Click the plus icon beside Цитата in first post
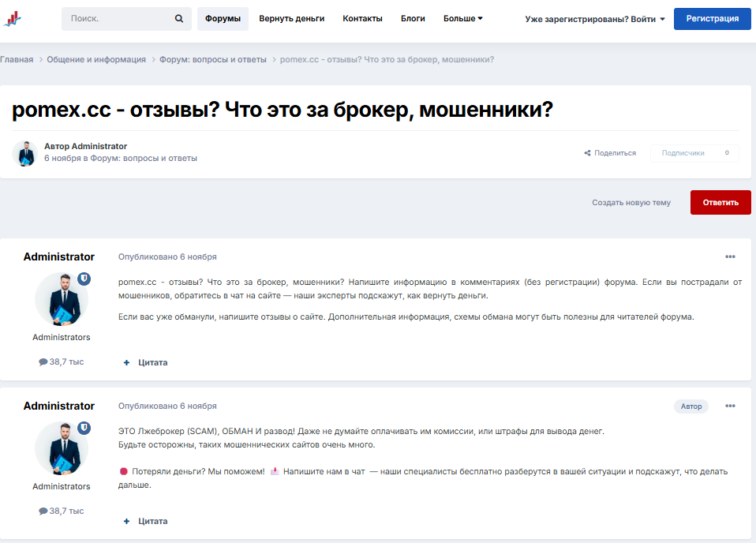Screen dimensions: 756x543 (x=127, y=362)
